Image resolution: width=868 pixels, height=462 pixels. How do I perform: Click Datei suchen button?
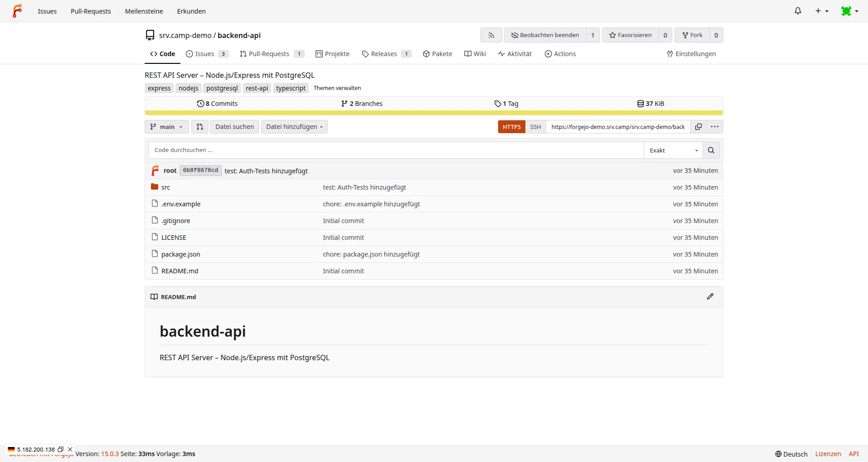pyautogui.click(x=235, y=127)
